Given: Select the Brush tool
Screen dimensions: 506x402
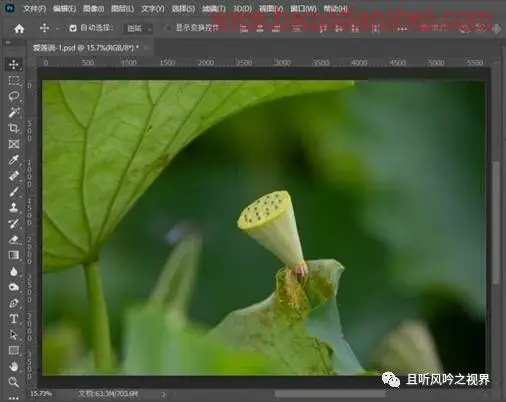Looking at the screenshot, I should [14, 192].
